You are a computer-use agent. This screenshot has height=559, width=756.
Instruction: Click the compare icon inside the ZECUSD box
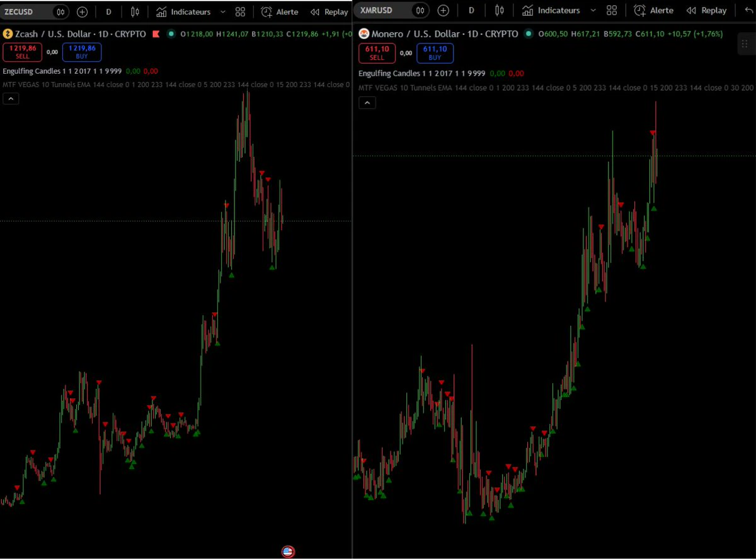click(60, 11)
